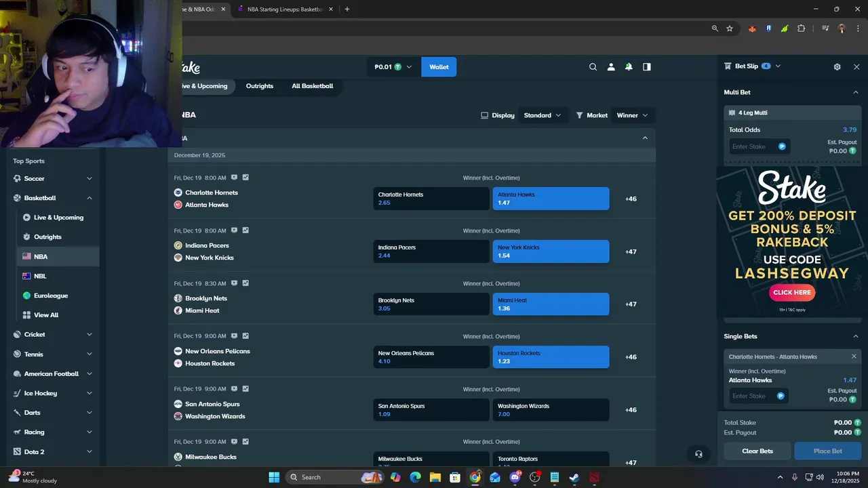Viewport: 868px width, 488px height.
Task: Collapse the Multi Bet section
Action: click(856, 92)
